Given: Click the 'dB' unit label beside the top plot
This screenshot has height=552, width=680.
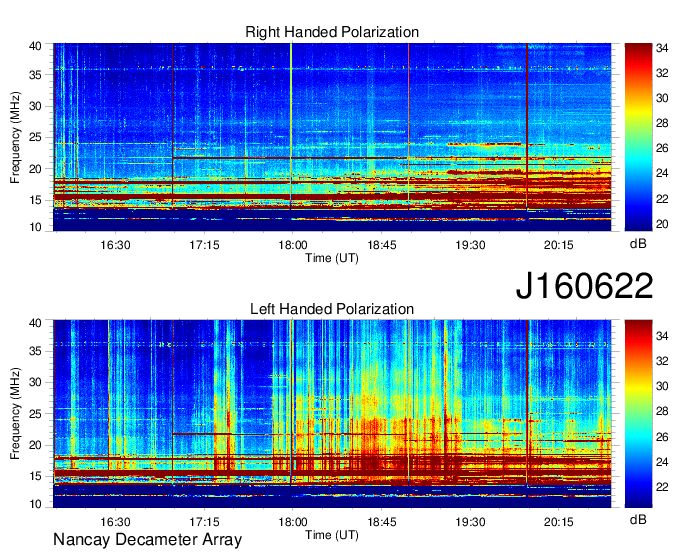Looking at the screenshot, I should pyautogui.click(x=638, y=244).
